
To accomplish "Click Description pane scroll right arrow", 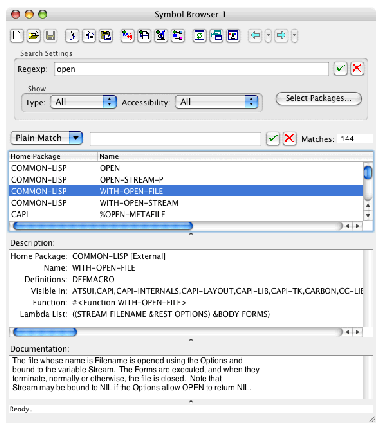I will [x=358, y=332].
